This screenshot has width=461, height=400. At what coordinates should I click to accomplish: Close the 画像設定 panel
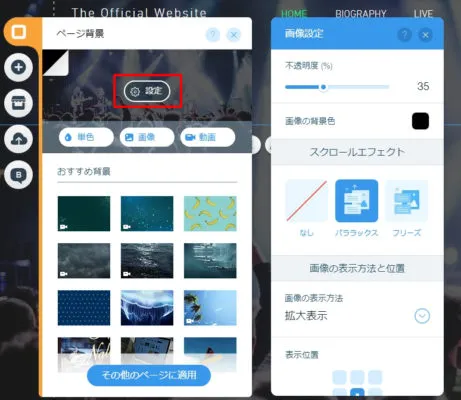point(425,35)
